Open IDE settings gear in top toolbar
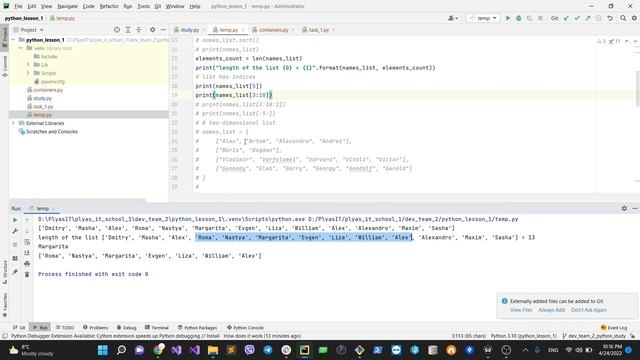The width and height of the screenshot is (640, 360). tap(634, 18)
